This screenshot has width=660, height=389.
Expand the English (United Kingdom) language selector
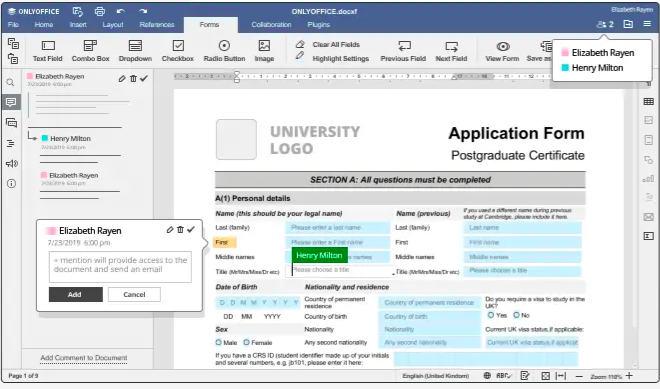[436, 376]
